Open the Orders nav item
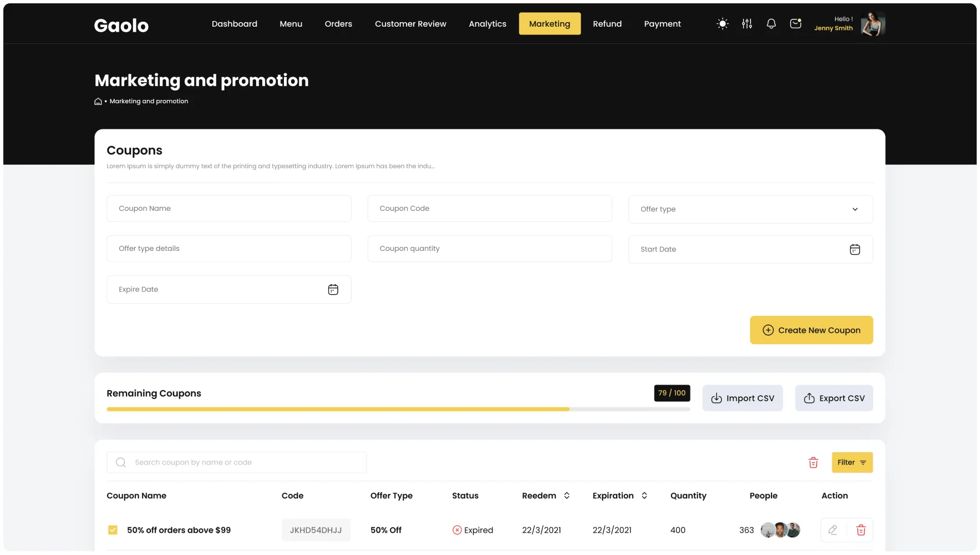The image size is (980, 555). click(338, 24)
